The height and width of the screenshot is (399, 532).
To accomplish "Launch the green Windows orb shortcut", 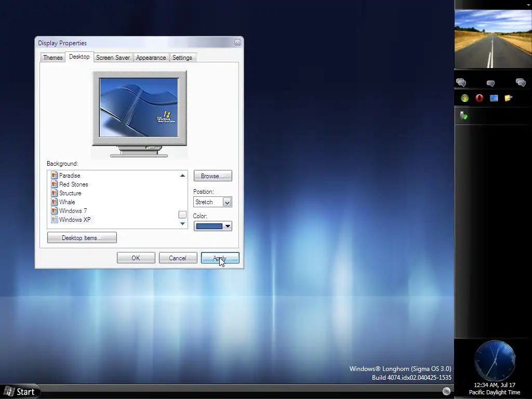I will tap(464, 98).
